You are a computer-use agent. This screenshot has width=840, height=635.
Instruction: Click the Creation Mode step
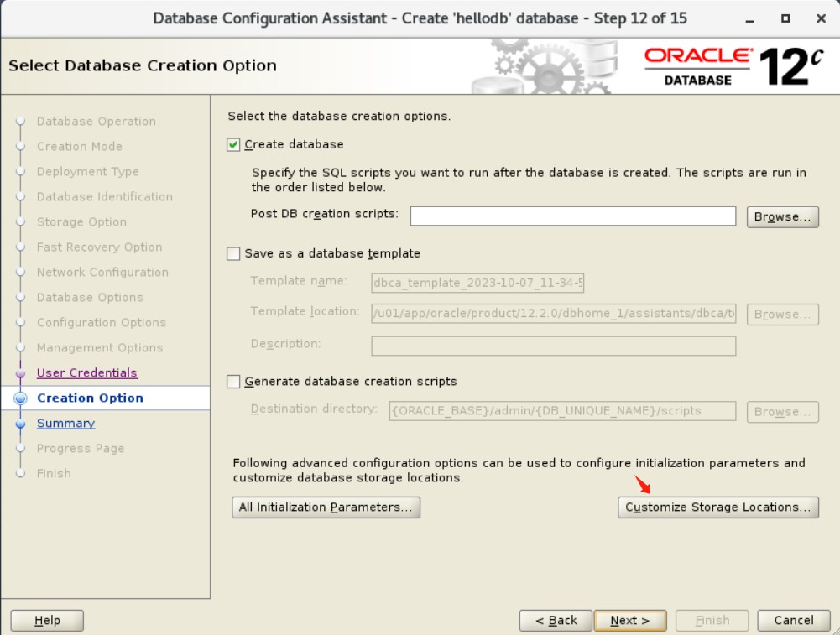pyautogui.click(x=79, y=147)
